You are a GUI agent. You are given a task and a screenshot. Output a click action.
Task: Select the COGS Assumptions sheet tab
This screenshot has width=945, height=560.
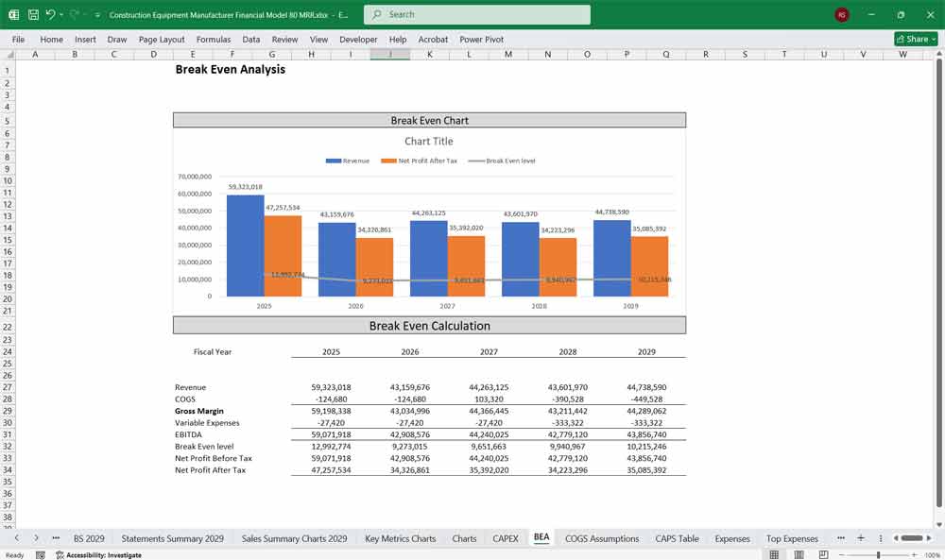[602, 538]
